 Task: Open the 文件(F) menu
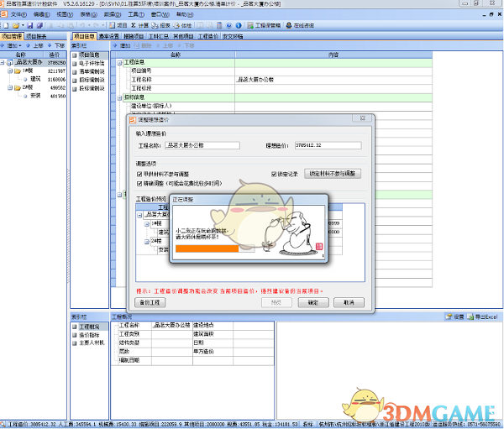pos(18,14)
